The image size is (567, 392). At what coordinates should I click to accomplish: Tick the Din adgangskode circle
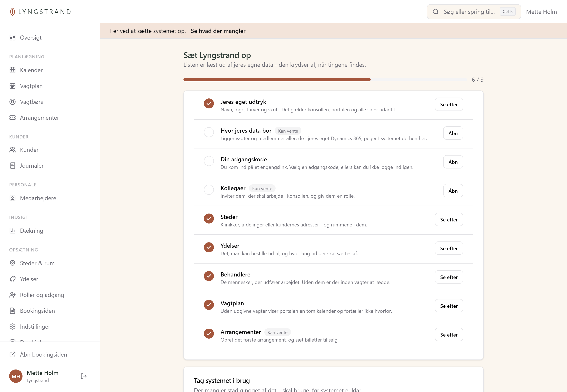click(209, 161)
